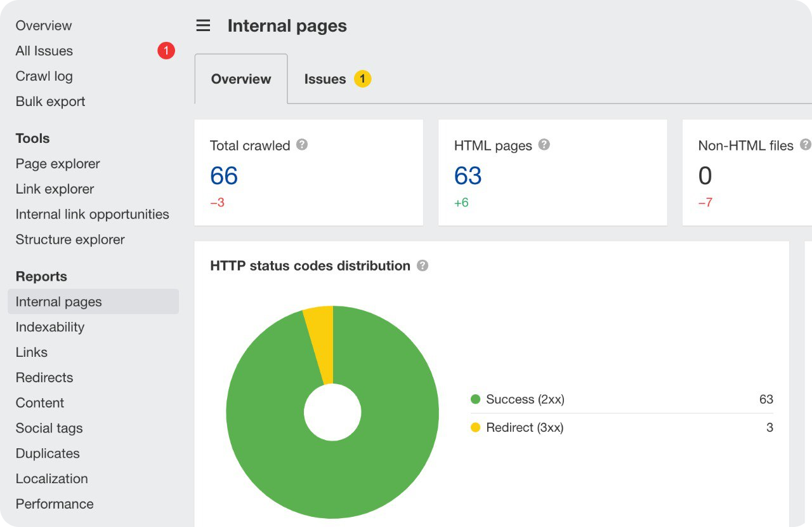Stay on the Overview tab

tap(241, 79)
